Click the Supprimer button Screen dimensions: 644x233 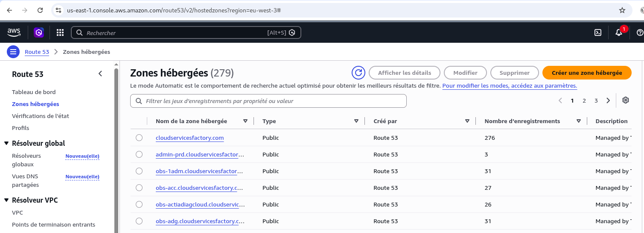[514, 73]
